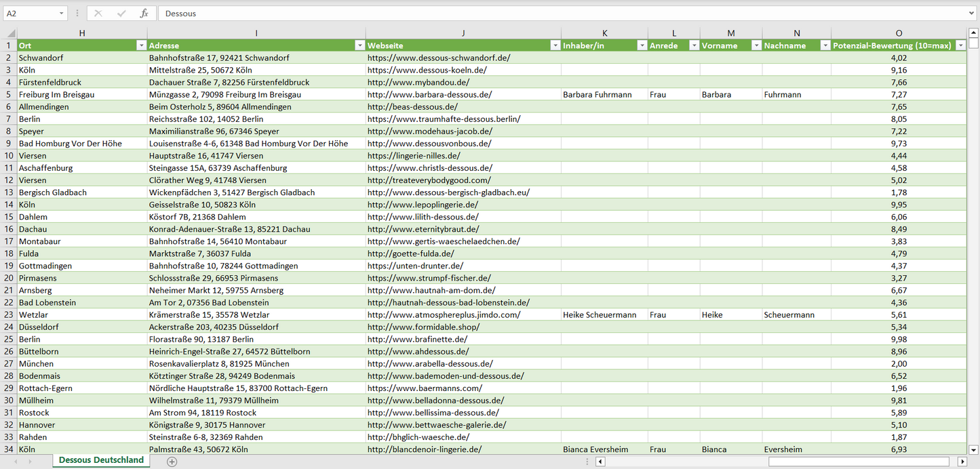
Task: Switch to Dessous Deutschland sheet tab
Action: point(101,460)
